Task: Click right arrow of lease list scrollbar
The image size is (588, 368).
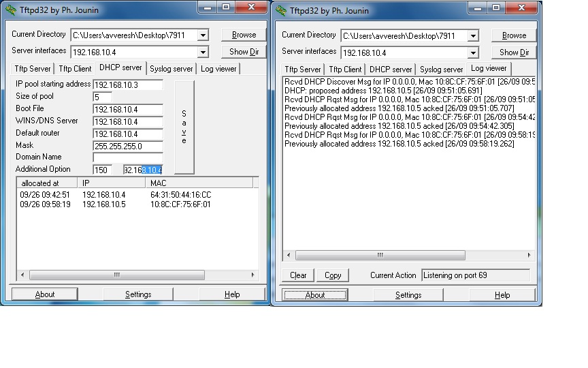Action: [x=252, y=275]
